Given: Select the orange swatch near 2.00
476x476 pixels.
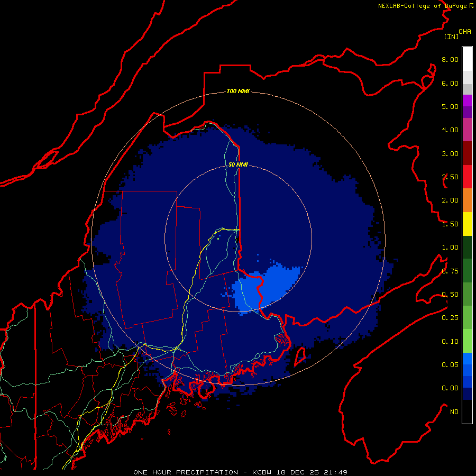Looking at the screenshot, I should click(x=467, y=200).
